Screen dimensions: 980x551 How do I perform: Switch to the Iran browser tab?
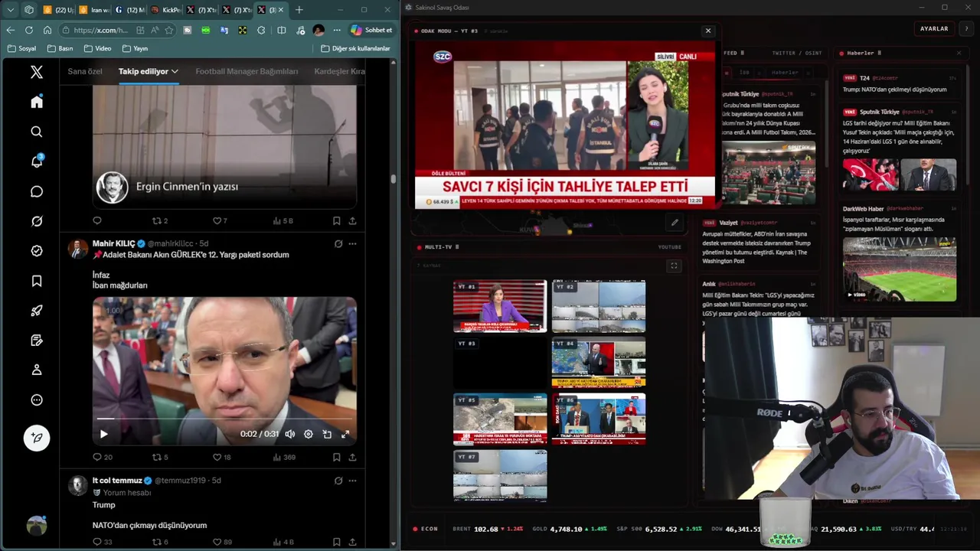click(x=93, y=10)
